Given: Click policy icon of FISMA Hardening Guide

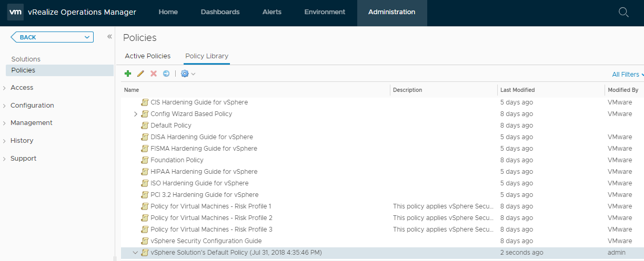Looking at the screenshot, I should (x=145, y=149).
